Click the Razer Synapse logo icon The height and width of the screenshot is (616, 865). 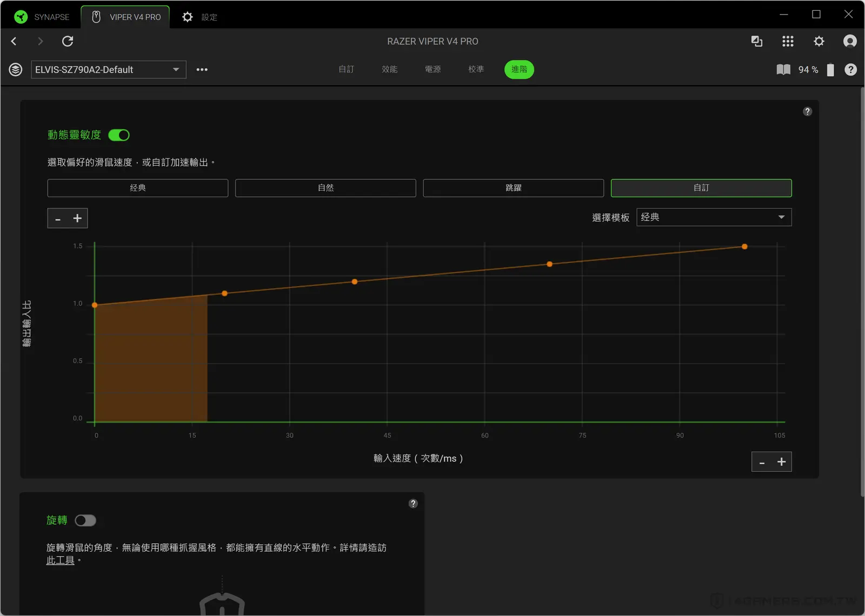[21, 17]
